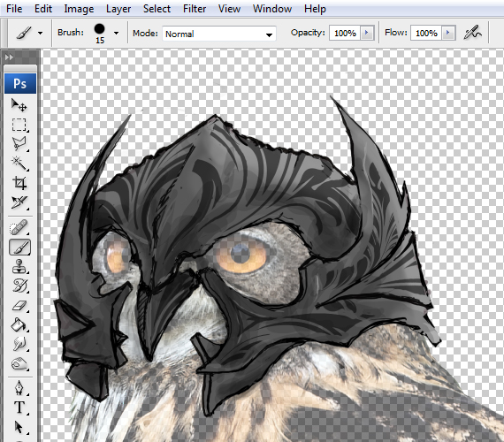Image resolution: width=504 pixels, height=442 pixels.
Task: Select the Horizontal Type tool
Action: pos(19,408)
